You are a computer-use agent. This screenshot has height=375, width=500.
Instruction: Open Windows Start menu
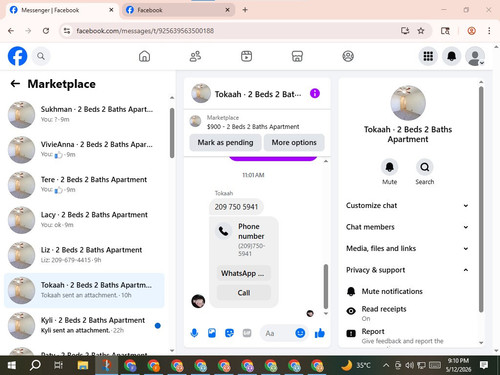[12, 365]
